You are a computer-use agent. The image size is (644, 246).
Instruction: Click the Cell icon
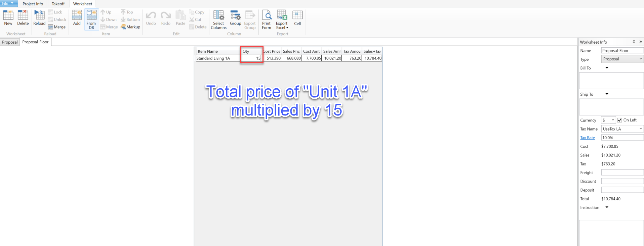click(x=297, y=17)
